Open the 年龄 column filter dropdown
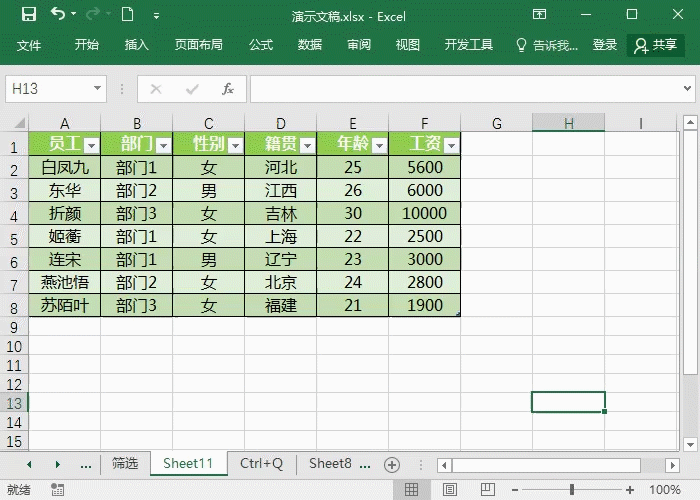Screen dimensions: 700x500 [x=379, y=146]
